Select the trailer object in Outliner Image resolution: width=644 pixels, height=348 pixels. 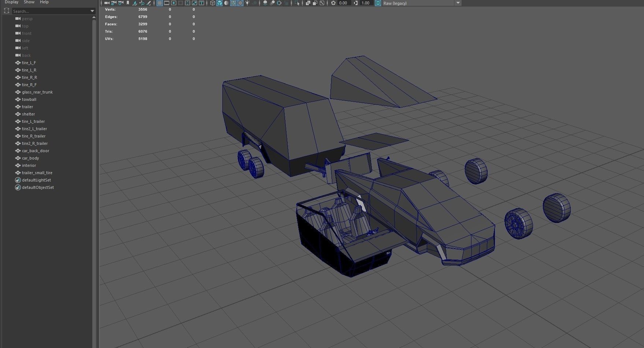point(27,107)
